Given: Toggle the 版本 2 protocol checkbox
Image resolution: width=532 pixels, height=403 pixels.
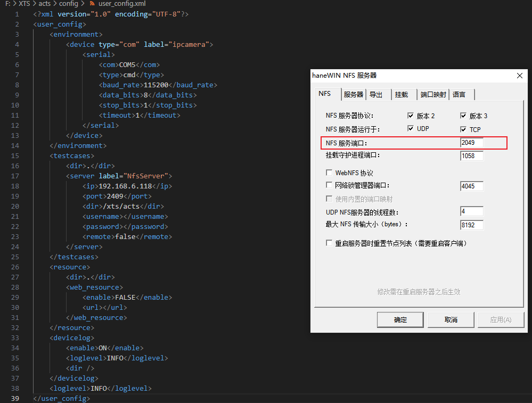Looking at the screenshot, I should [411, 116].
